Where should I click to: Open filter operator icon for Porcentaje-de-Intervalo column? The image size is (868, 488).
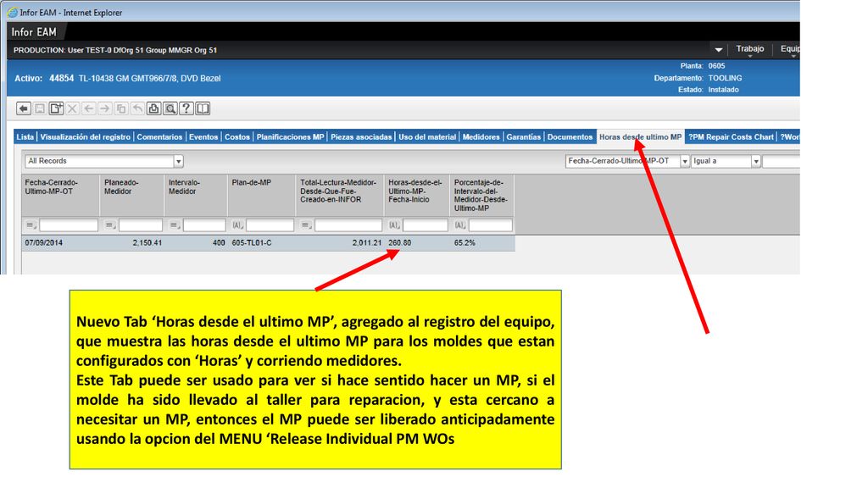click(460, 225)
